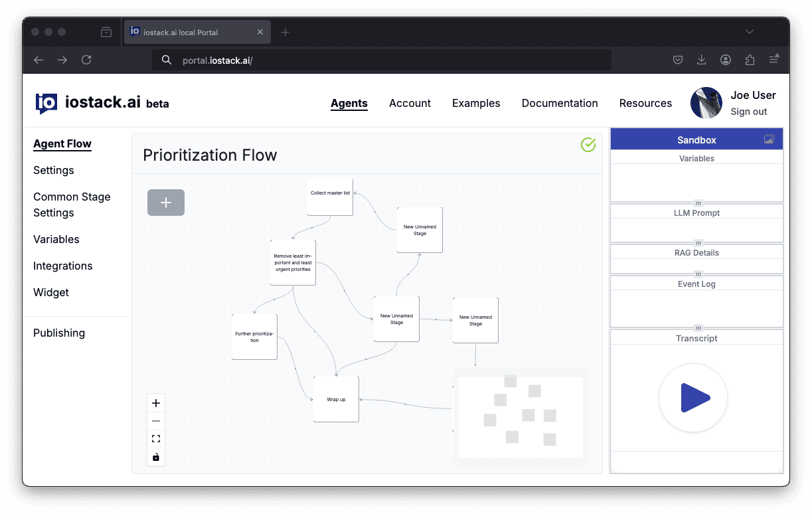Click the browser back arrow
The width and height of the screenshot is (812, 514).
(x=39, y=60)
